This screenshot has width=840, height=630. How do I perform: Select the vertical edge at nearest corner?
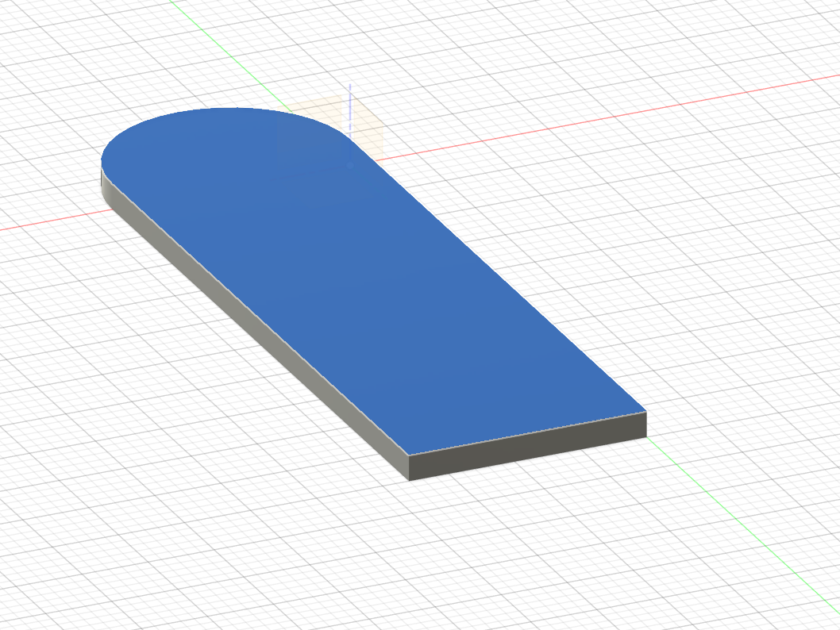[409, 467]
